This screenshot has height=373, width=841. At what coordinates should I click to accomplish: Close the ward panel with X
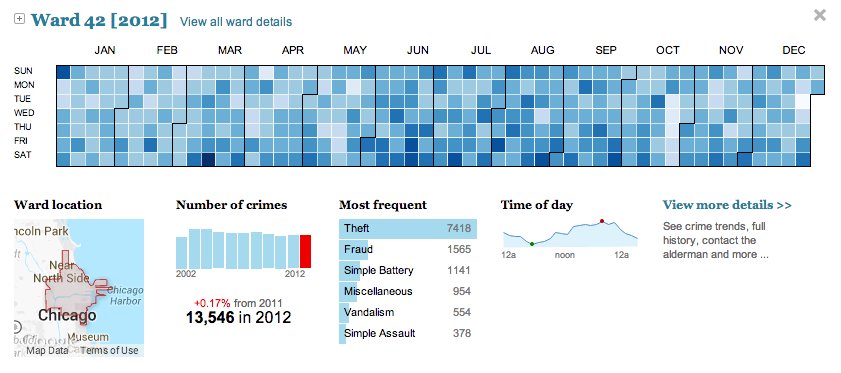[820, 16]
